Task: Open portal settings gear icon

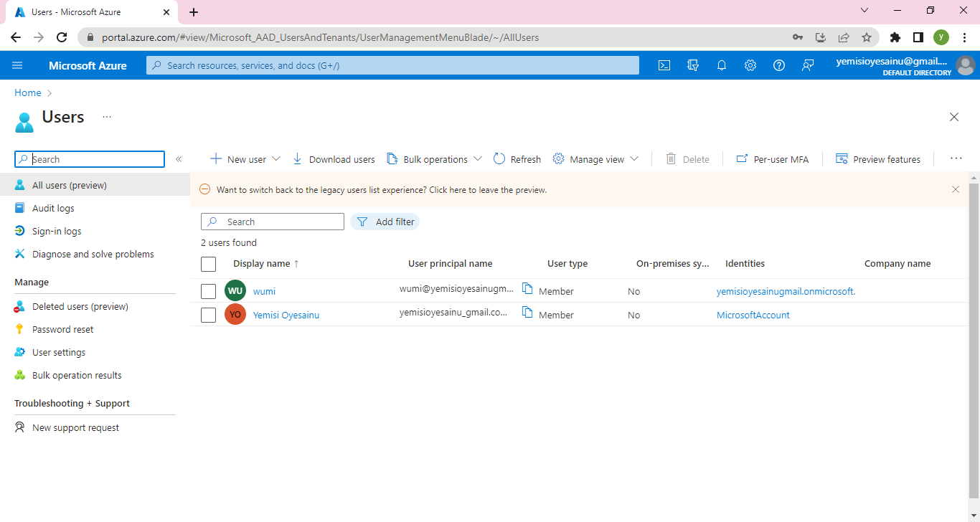Action: pyautogui.click(x=750, y=65)
